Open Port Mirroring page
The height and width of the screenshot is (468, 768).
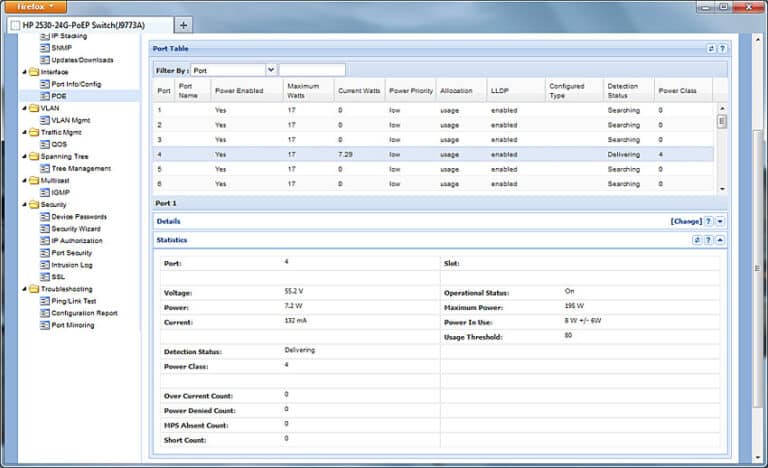[72, 325]
